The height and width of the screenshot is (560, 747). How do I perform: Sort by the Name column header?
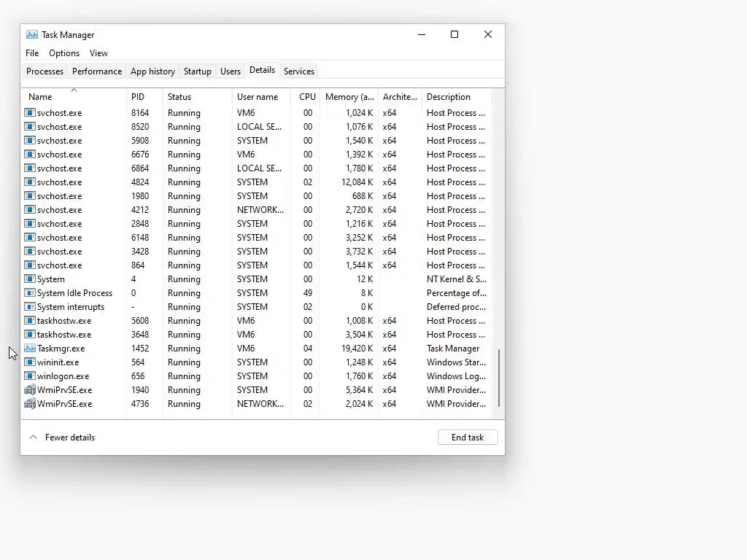point(74,97)
